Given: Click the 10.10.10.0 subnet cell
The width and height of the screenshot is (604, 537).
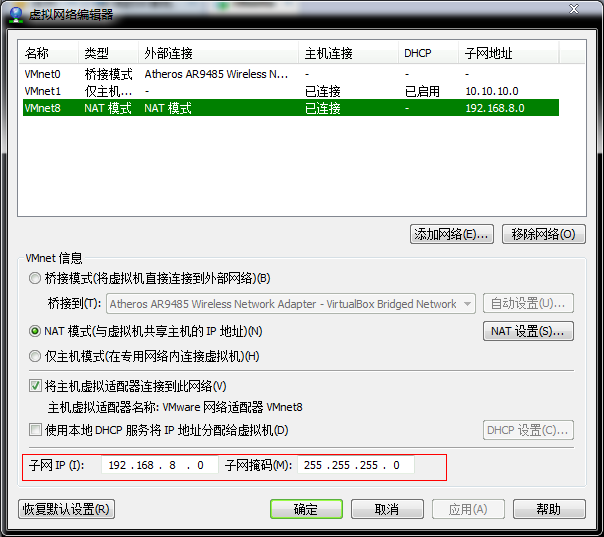Looking at the screenshot, I should [492, 91].
